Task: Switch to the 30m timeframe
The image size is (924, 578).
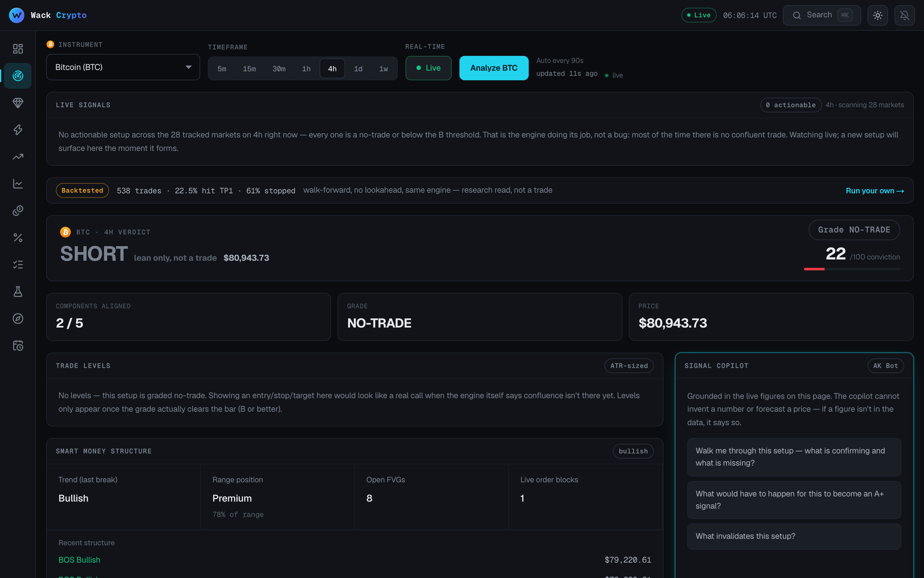Action: pyautogui.click(x=279, y=69)
